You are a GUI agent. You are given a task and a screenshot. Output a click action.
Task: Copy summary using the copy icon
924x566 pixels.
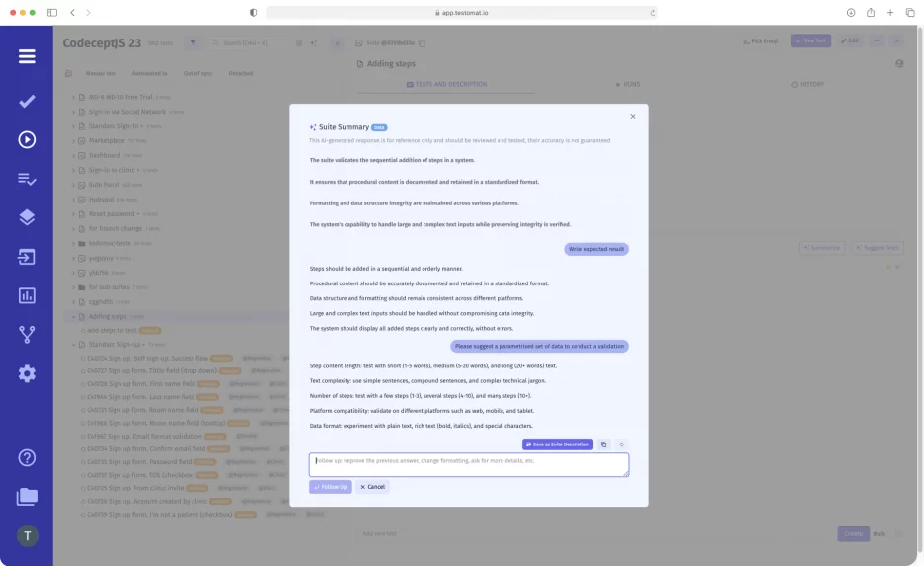604,445
